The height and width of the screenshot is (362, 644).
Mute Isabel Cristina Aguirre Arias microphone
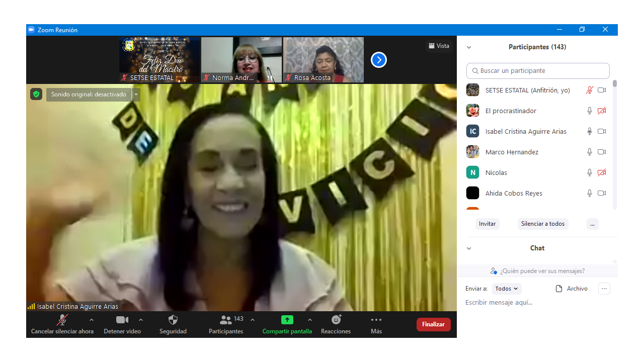(590, 131)
